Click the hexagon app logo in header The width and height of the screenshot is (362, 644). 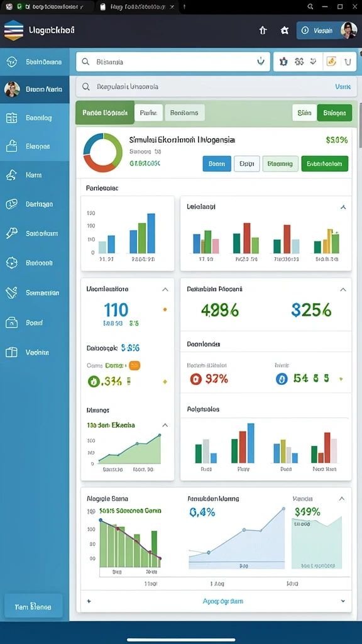pyautogui.click(x=14, y=30)
